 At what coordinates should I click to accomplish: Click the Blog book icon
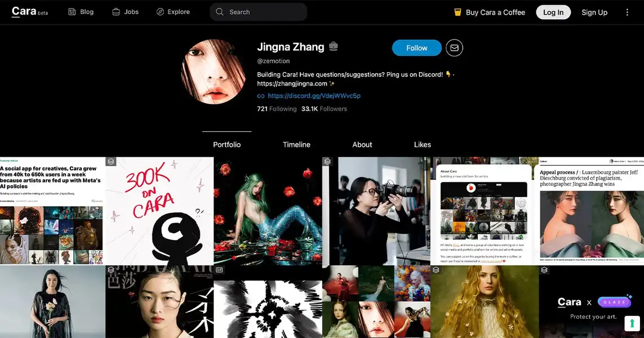pos(72,12)
